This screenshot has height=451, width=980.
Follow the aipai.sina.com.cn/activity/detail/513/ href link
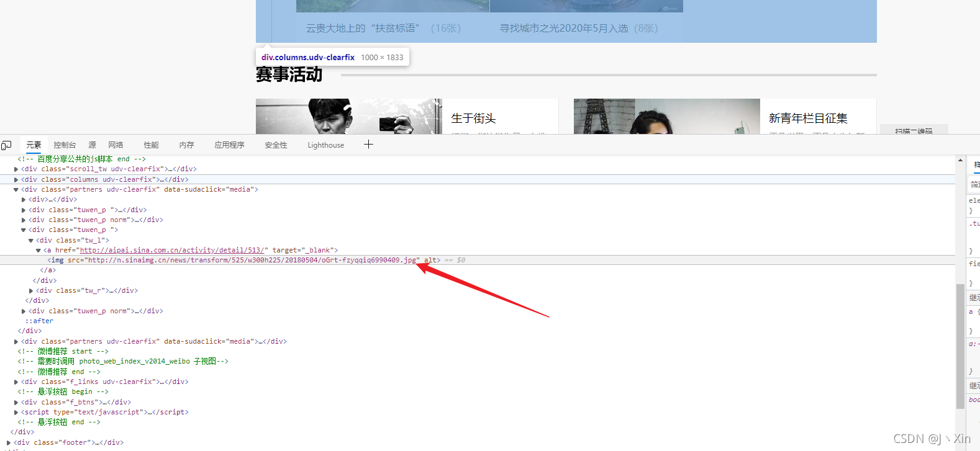click(173, 250)
